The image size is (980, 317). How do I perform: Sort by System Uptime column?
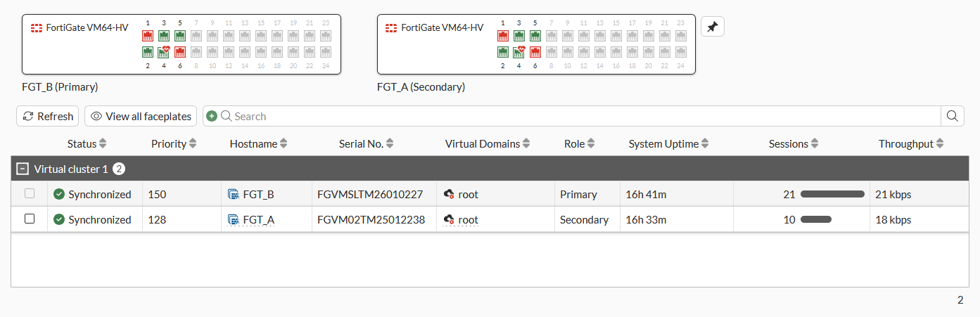[668, 143]
